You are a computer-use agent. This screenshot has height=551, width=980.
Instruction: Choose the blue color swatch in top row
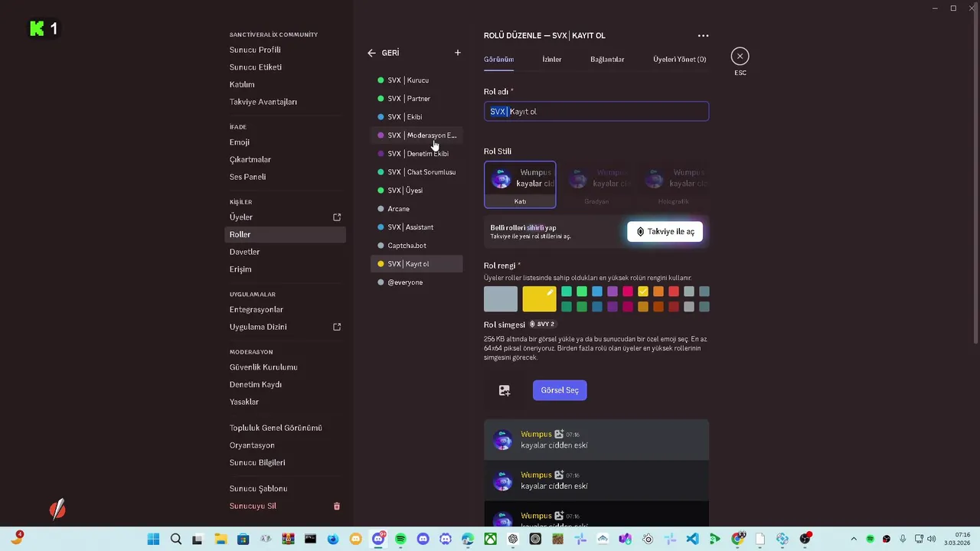pyautogui.click(x=597, y=292)
